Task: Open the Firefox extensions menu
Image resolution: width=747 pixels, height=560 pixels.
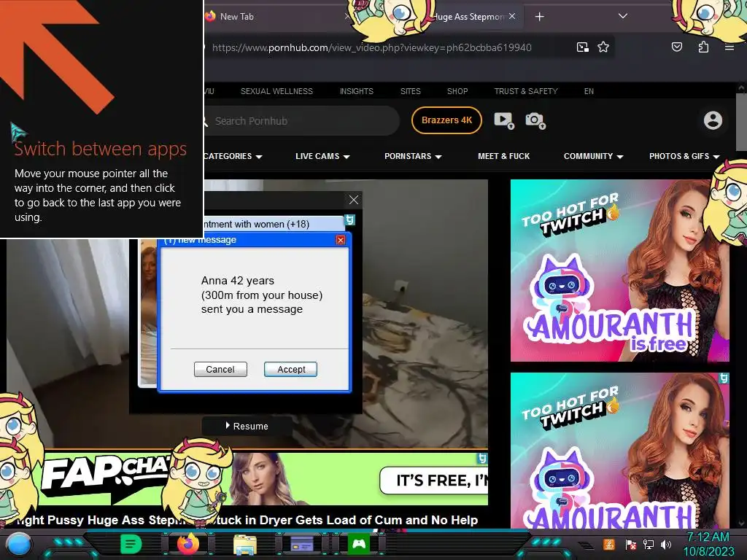Action: [x=703, y=47]
